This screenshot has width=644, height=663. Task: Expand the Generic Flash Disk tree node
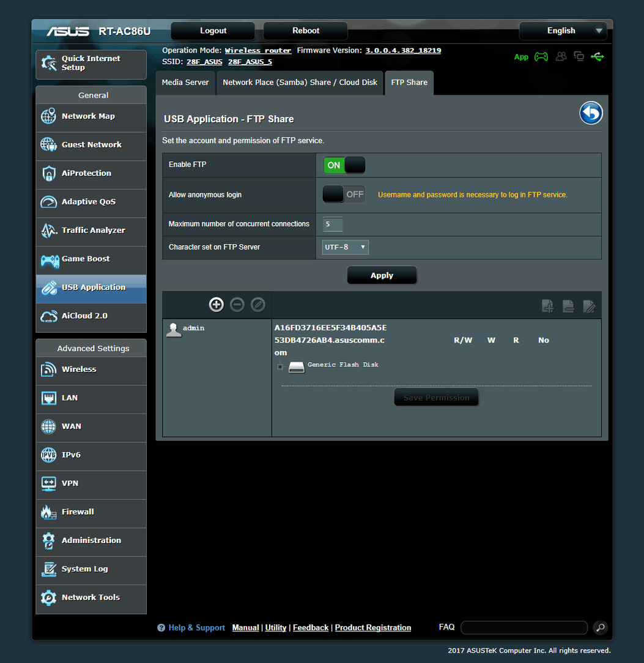[280, 366]
